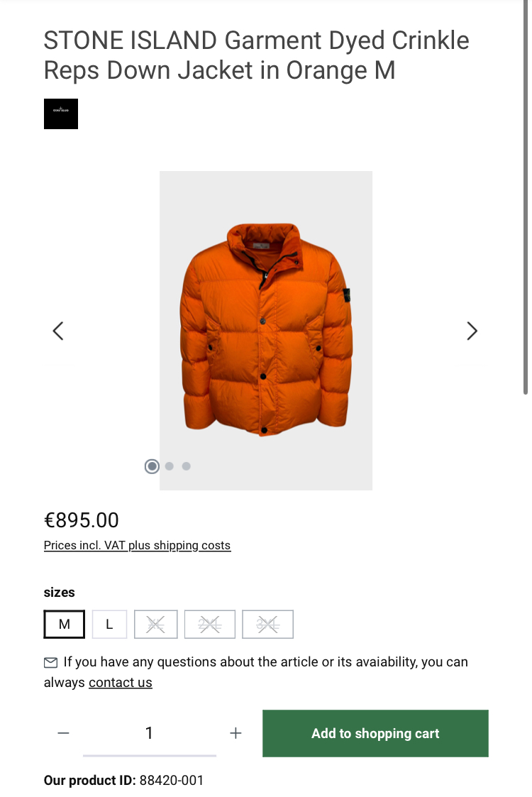Open the VAT and shipping costs info
532x797 pixels.
[137, 545]
